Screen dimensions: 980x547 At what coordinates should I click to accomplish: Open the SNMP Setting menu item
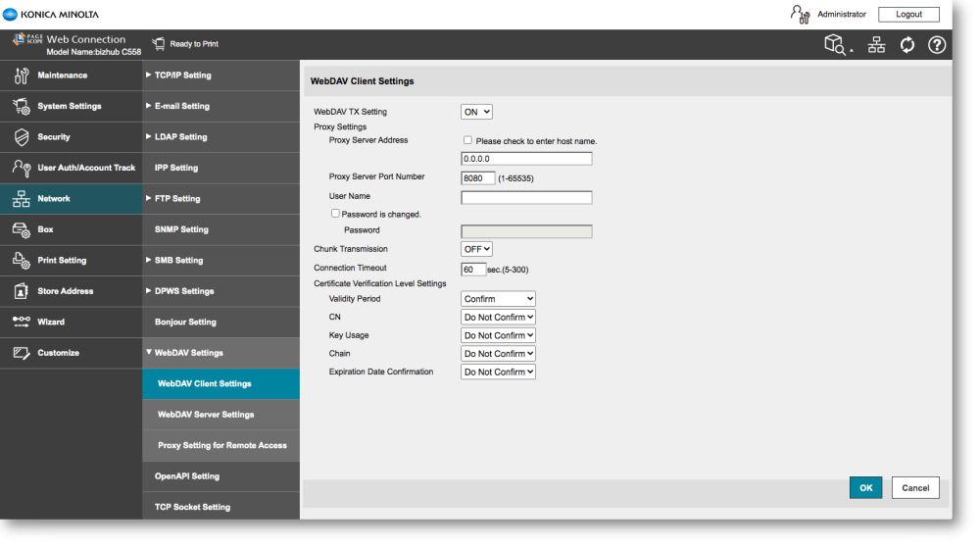(x=220, y=229)
